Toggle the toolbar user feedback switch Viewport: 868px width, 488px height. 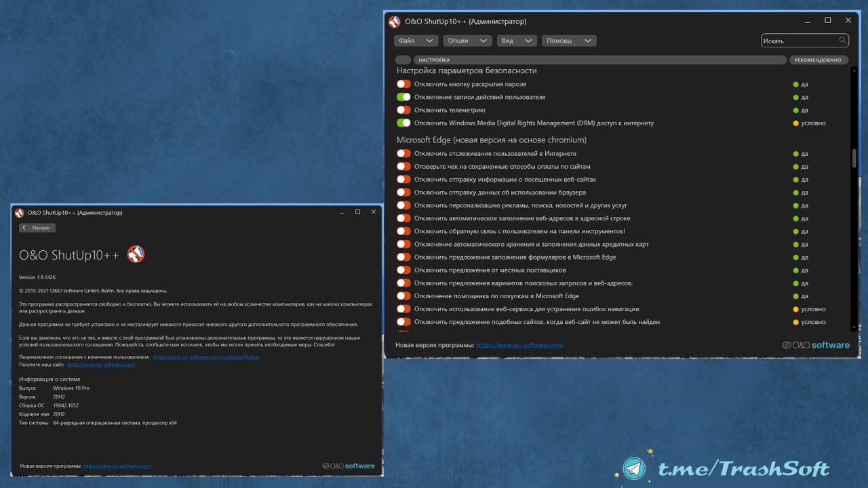(x=403, y=231)
